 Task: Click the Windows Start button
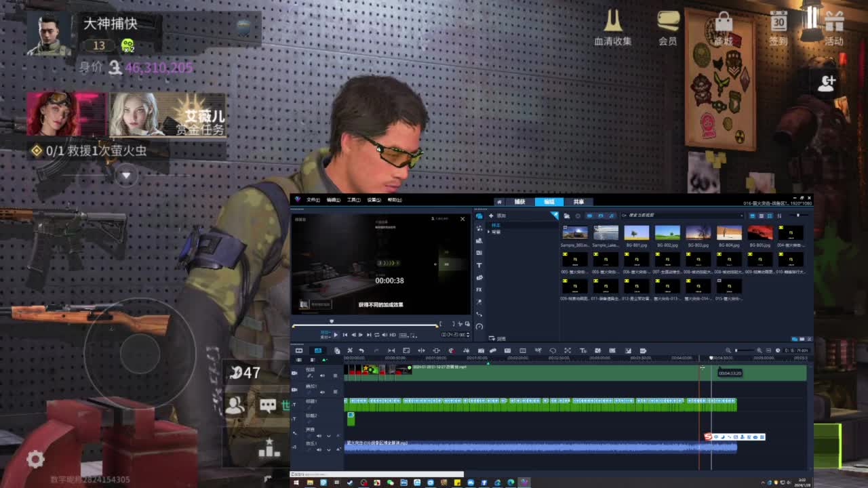296,483
